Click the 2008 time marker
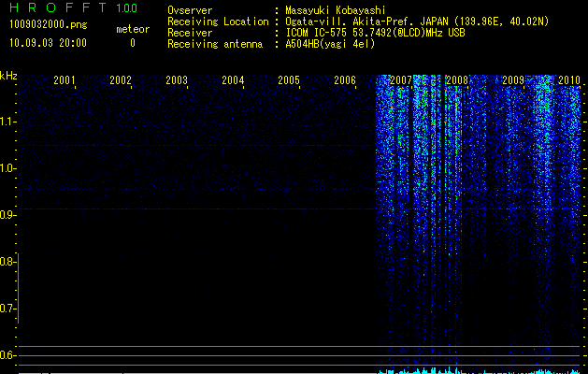The height and width of the screenshot is (374, 588). tap(457, 80)
